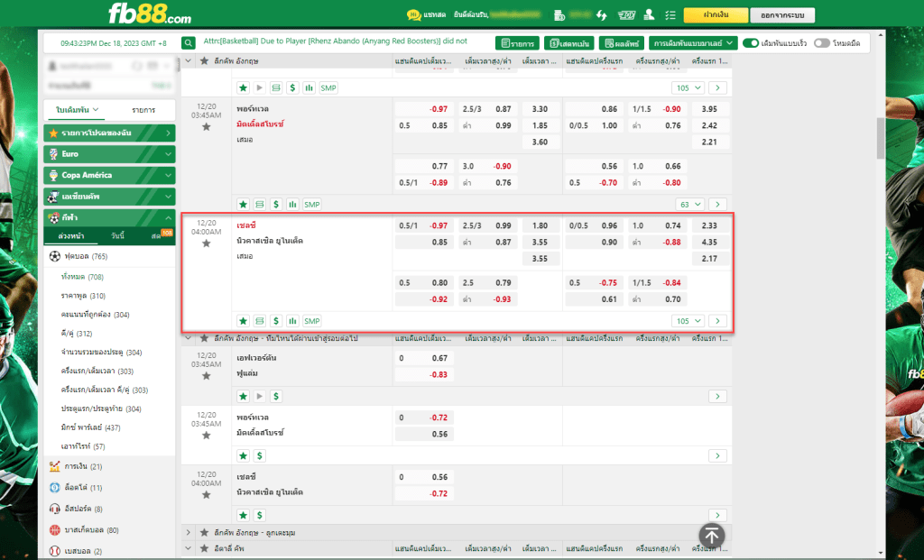Click the transfer arrows icon in header
This screenshot has width=924, height=560.
point(602,14)
